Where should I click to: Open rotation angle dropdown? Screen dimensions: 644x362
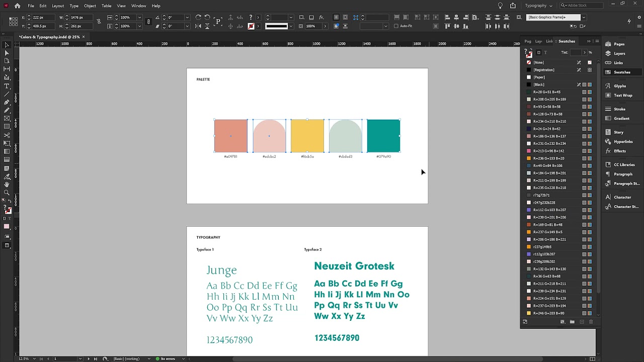point(187,17)
